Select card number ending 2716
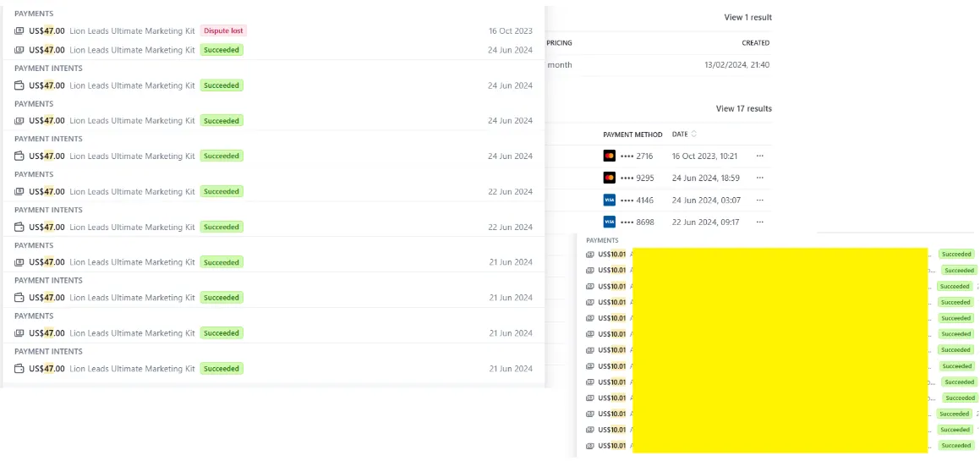This screenshot has width=980, height=461. [x=637, y=156]
